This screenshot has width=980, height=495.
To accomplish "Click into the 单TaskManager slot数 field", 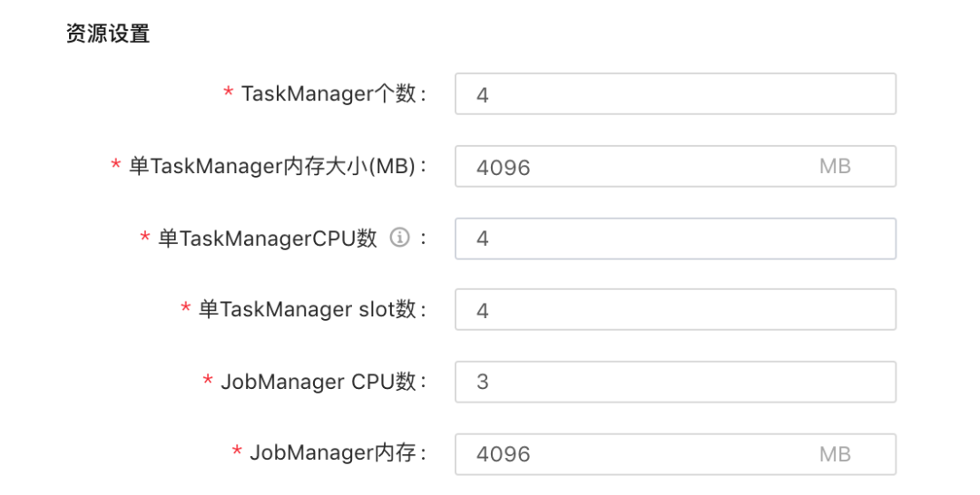I will pos(674,310).
